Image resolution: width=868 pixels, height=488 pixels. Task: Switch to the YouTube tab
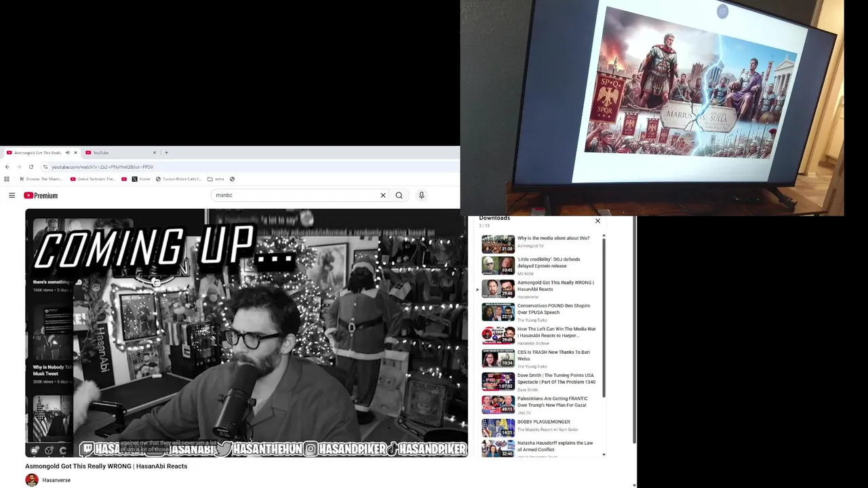click(121, 152)
